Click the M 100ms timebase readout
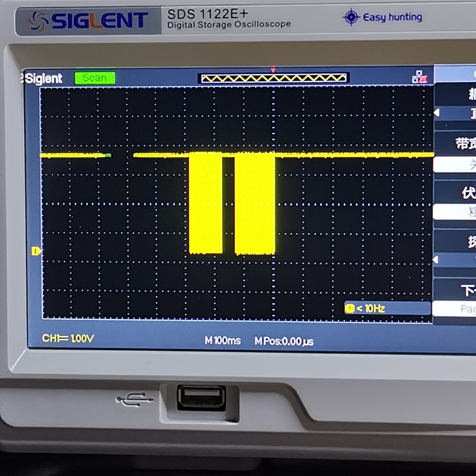Image resolution: width=476 pixels, height=476 pixels. (223, 340)
